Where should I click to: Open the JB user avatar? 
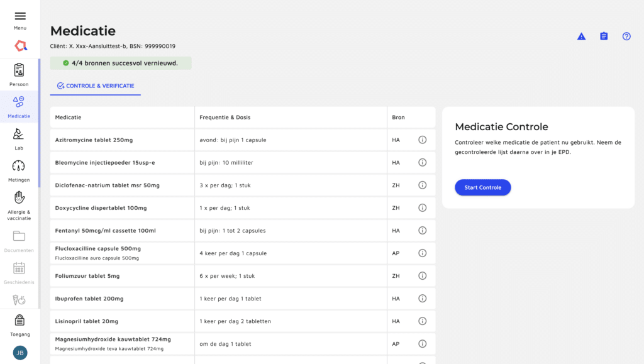20,353
